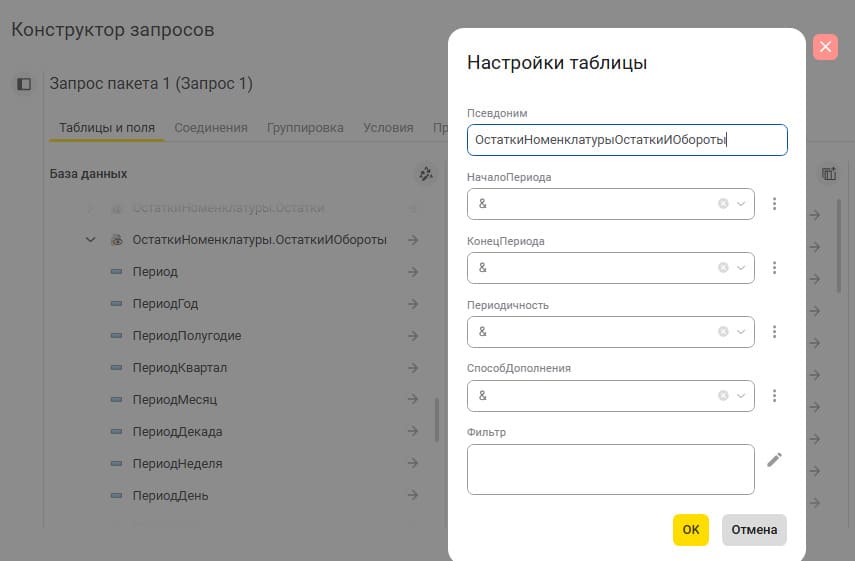Add ПериодМесяц field with its arrow

(x=413, y=399)
